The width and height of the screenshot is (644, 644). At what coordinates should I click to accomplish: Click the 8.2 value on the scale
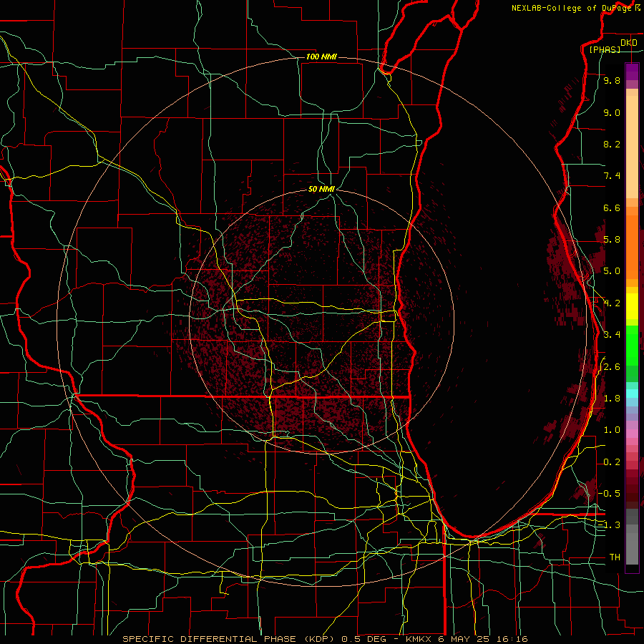pyautogui.click(x=612, y=144)
